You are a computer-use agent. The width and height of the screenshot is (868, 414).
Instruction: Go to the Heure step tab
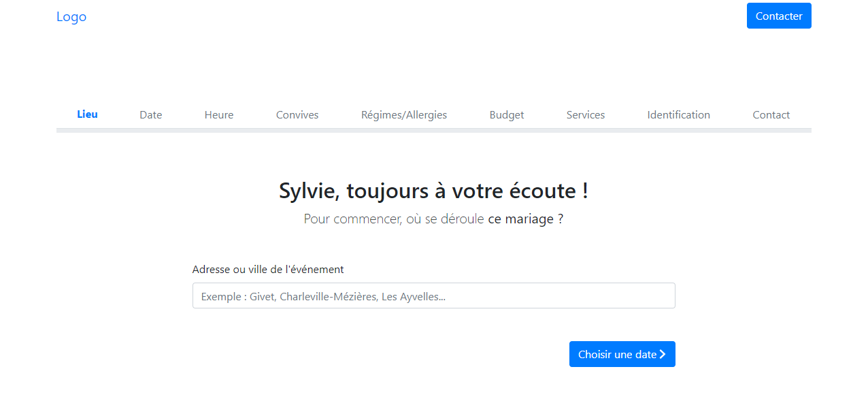(x=219, y=115)
